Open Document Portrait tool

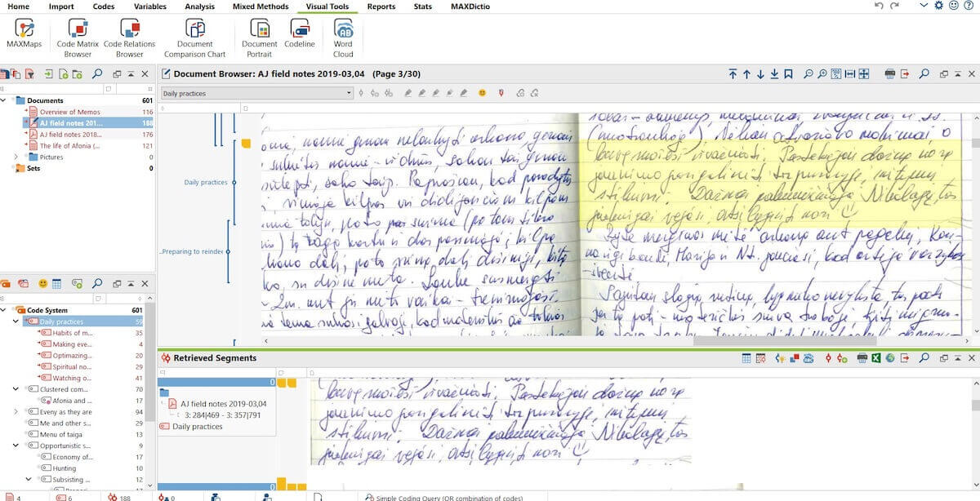pos(260,38)
